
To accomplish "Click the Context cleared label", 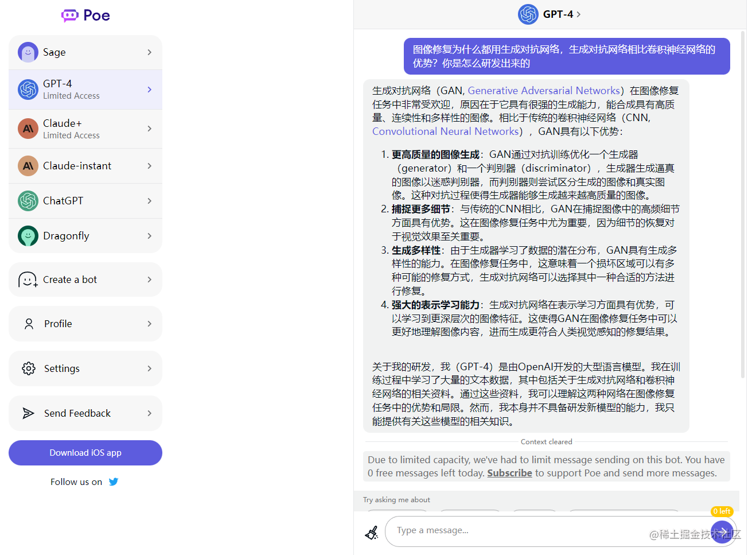I will (x=547, y=442).
